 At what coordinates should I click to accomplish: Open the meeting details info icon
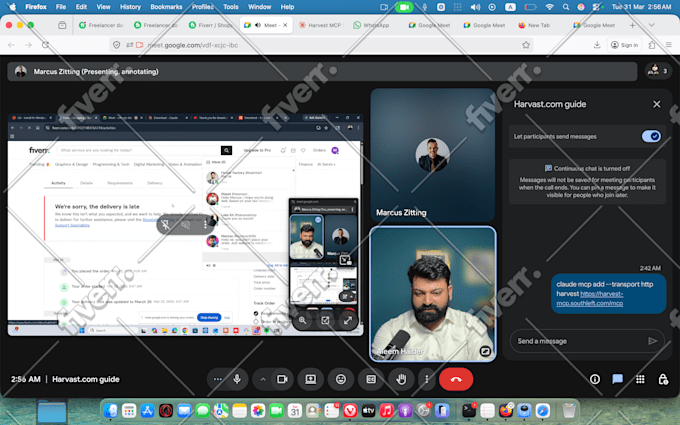coord(595,379)
